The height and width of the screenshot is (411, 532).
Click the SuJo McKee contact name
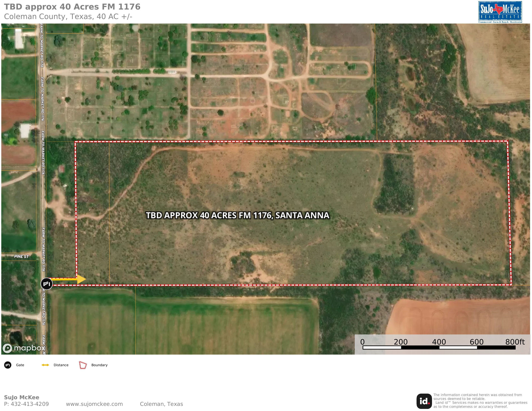(x=21, y=397)
